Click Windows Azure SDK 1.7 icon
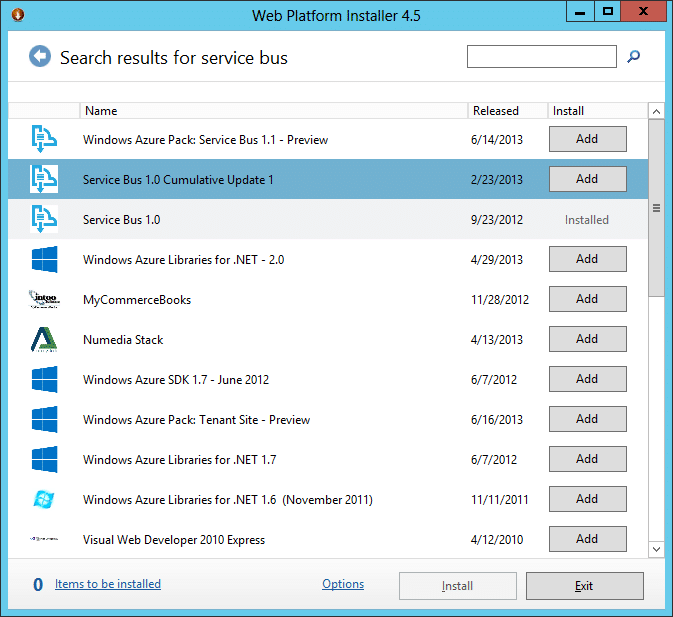673x617 pixels. [x=44, y=379]
